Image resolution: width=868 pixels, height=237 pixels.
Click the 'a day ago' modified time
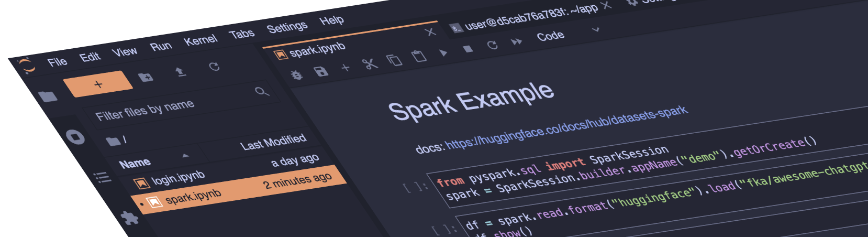point(295,159)
